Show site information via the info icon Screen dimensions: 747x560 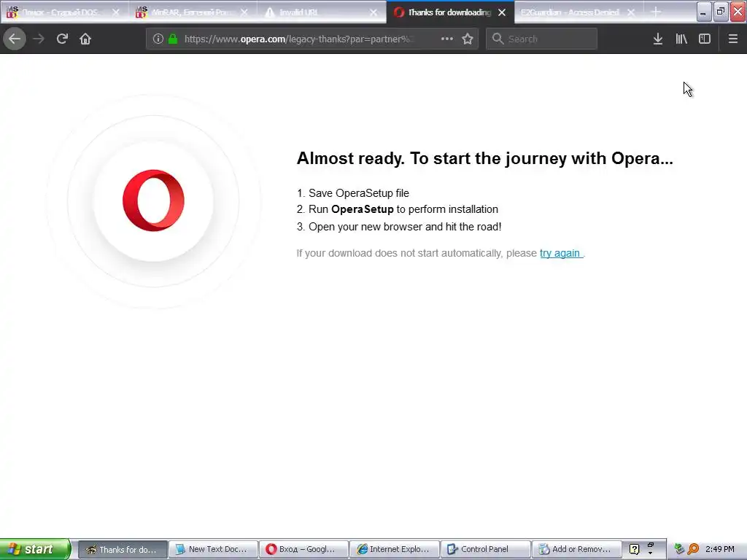pyautogui.click(x=158, y=39)
